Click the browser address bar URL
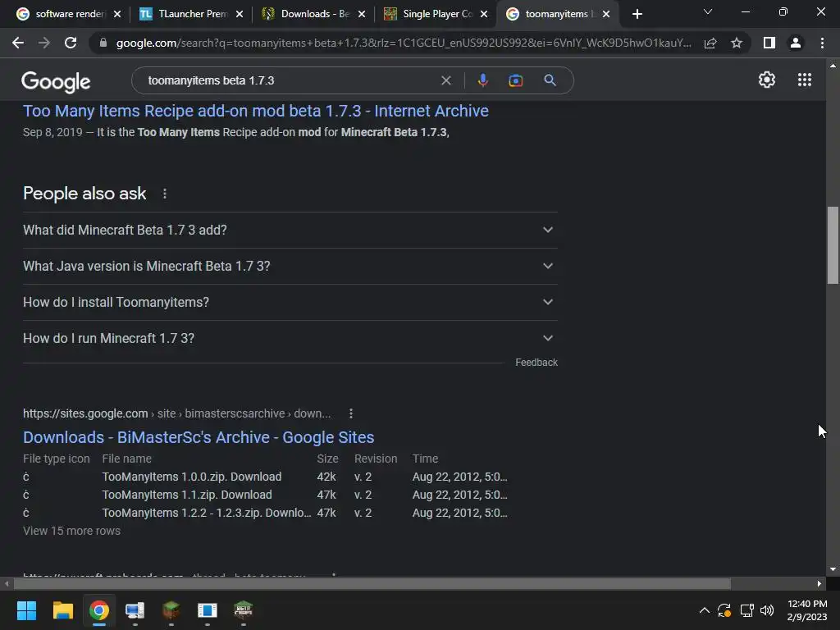840x630 pixels. 403,43
